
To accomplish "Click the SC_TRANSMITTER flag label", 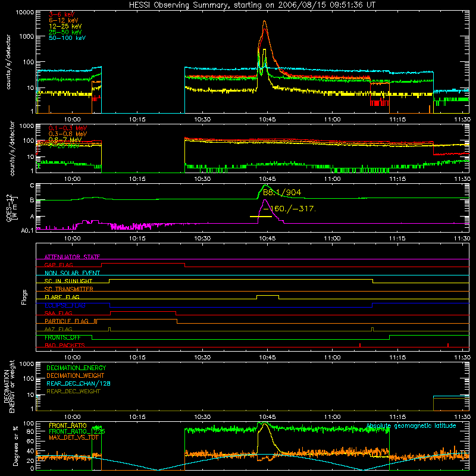I will coord(68,289).
